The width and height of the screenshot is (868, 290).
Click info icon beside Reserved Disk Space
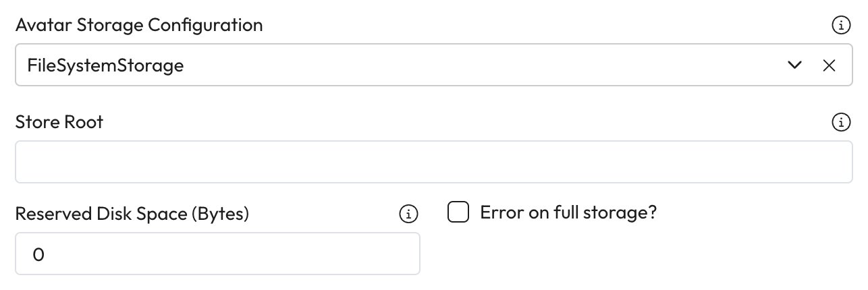pyautogui.click(x=408, y=214)
